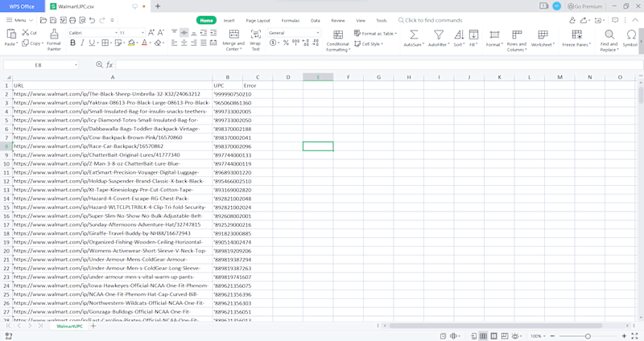
Task: Apply the red font color
Action: tap(144, 43)
